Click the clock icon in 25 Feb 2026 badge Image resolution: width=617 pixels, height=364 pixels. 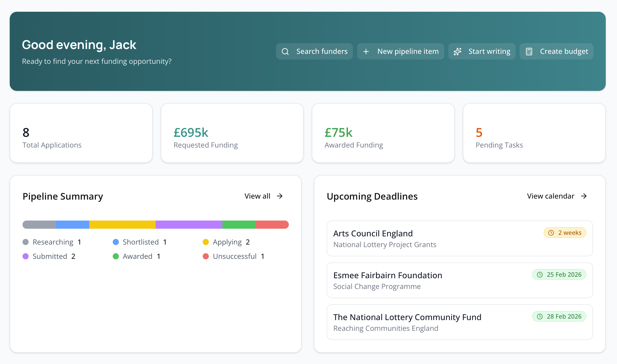[540, 275]
